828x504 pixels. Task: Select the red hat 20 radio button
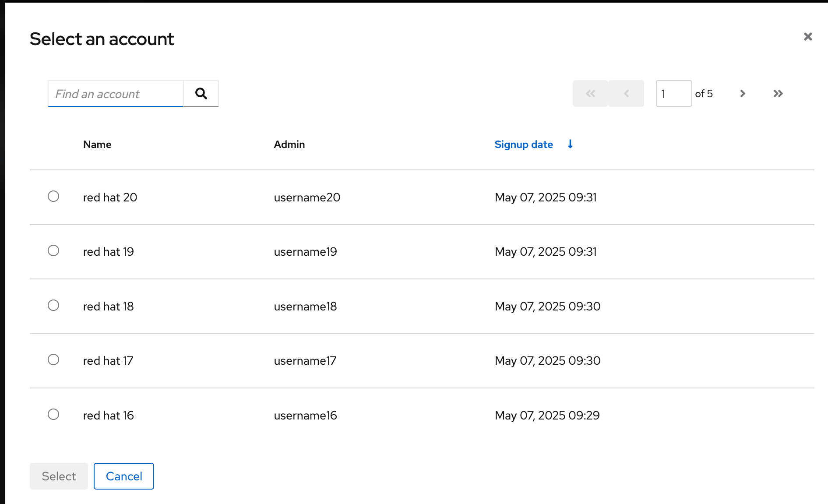point(53,196)
